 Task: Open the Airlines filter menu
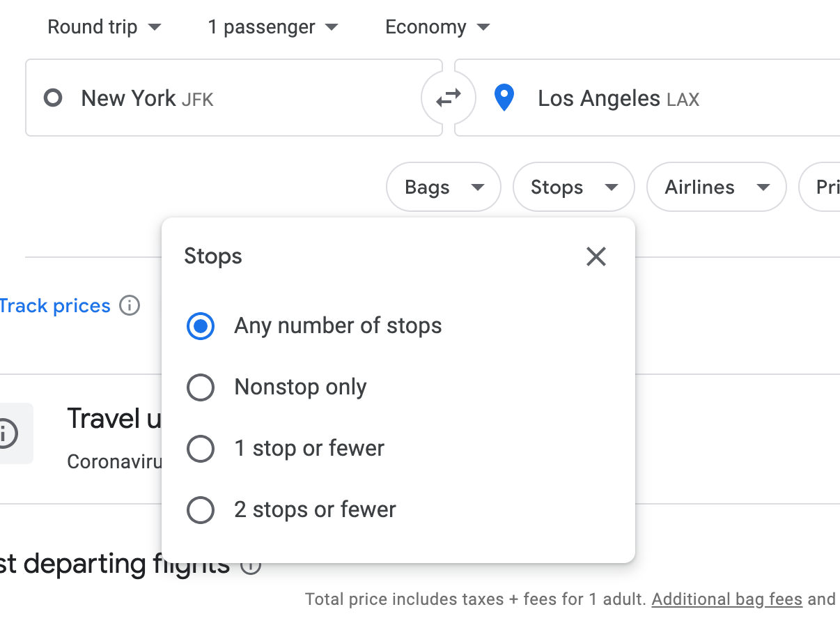717,187
